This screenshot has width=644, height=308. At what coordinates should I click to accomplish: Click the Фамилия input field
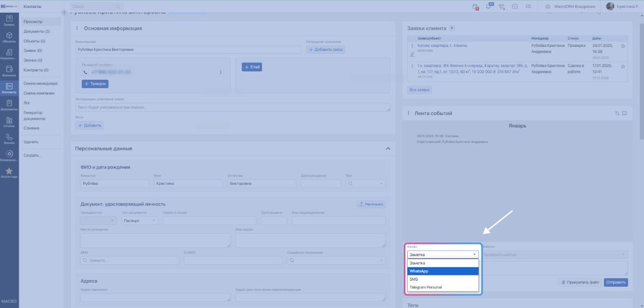click(x=115, y=183)
